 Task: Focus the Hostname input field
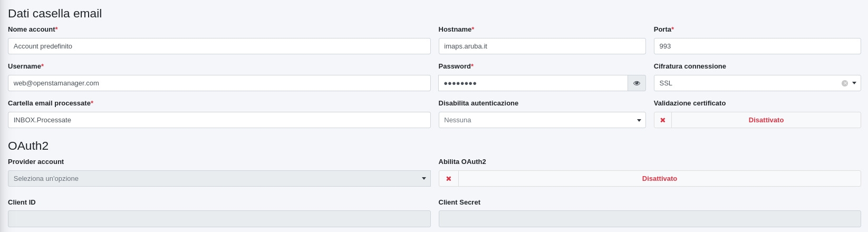(542, 46)
